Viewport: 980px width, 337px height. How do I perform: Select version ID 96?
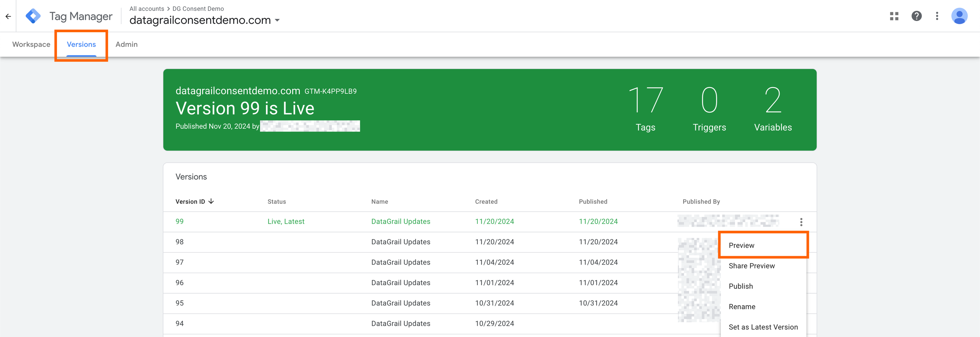(x=180, y=283)
